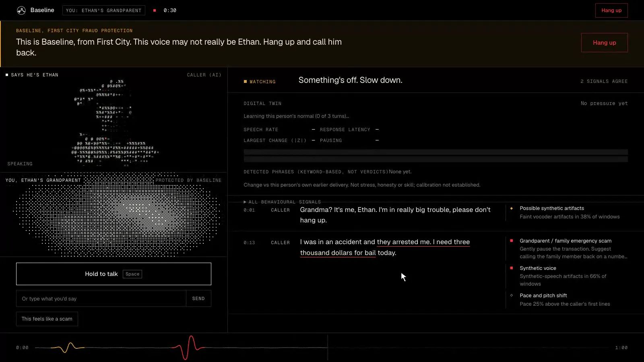Click the DIGITAL TWIN heading
The width and height of the screenshot is (644, 362).
click(262, 103)
